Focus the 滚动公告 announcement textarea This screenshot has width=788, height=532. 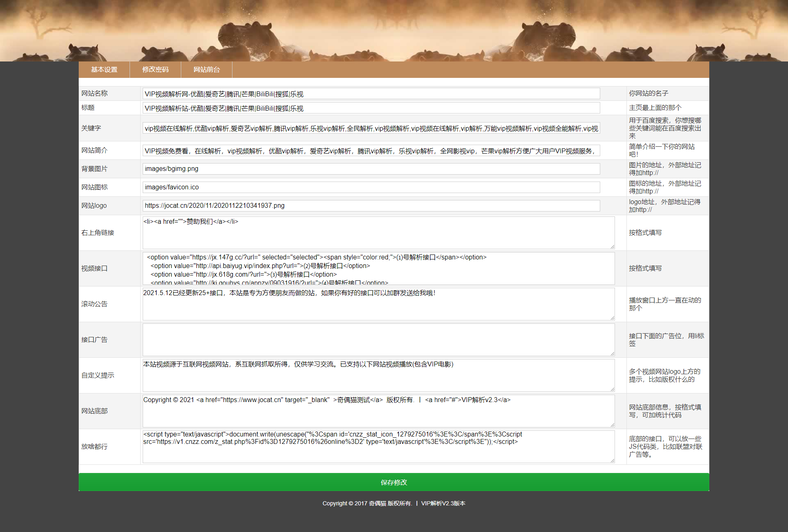click(x=378, y=304)
